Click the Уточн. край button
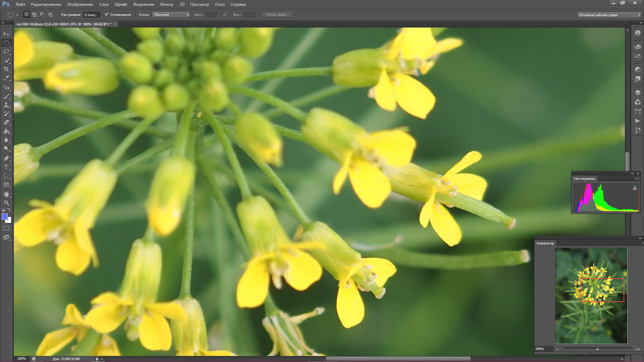 coord(277,15)
